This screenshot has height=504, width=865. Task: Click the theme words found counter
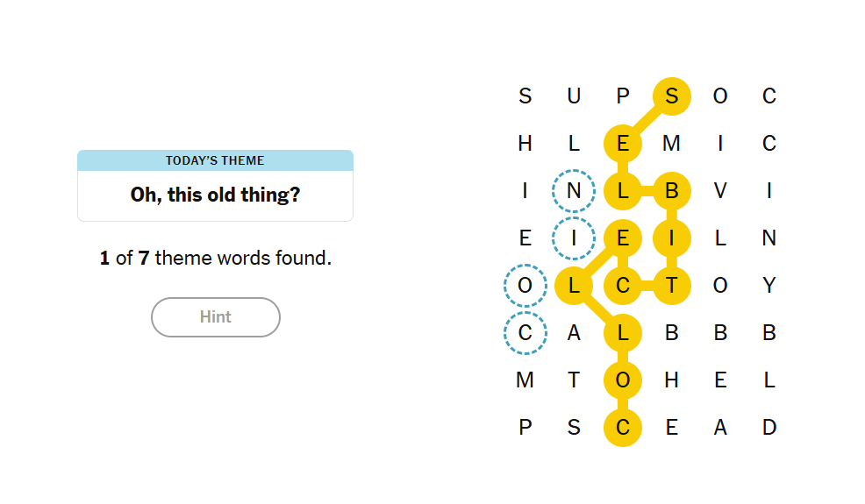pyautogui.click(x=216, y=258)
